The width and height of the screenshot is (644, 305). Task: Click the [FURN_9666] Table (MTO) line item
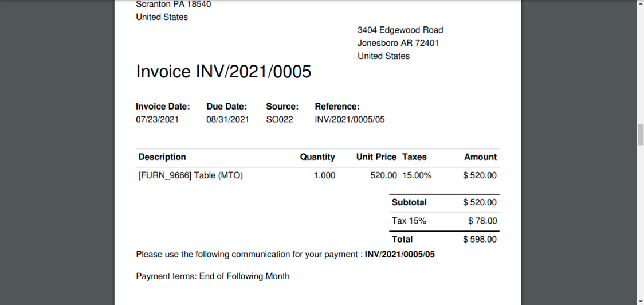tap(191, 175)
